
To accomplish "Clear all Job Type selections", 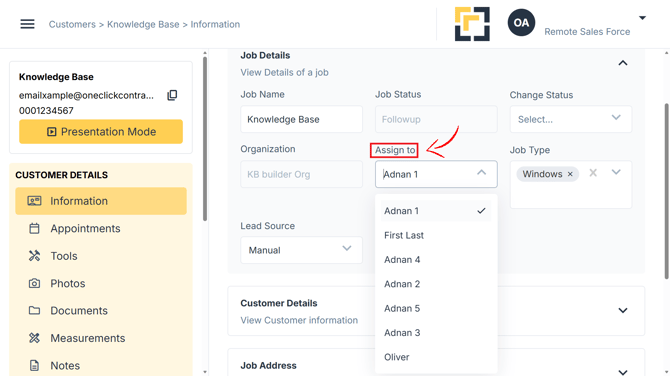I will tap(593, 173).
